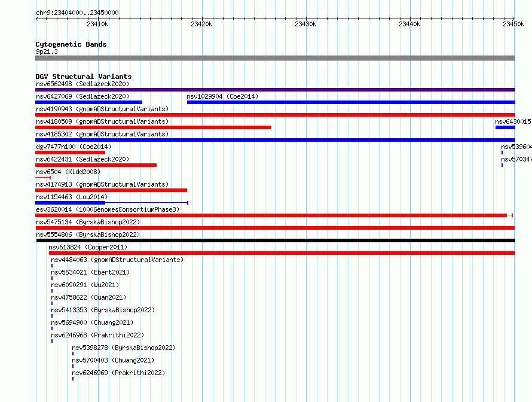
Task: Click the nsv4484063 gnomAD variant label
Action: tap(117, 260)
